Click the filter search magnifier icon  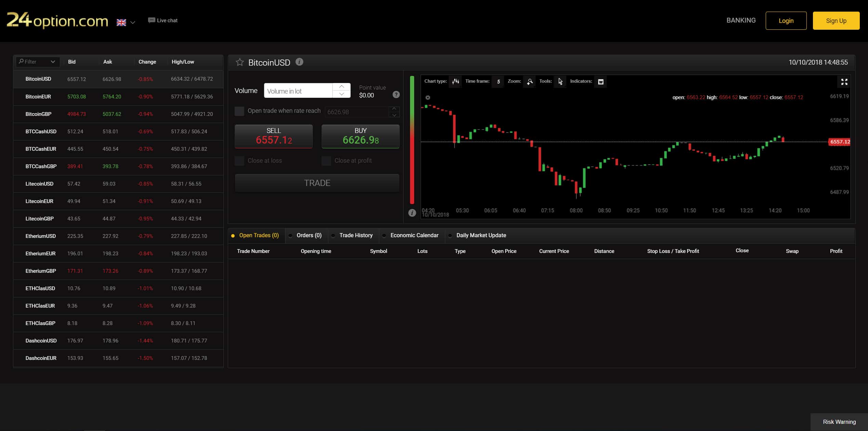tap(21, 62)
